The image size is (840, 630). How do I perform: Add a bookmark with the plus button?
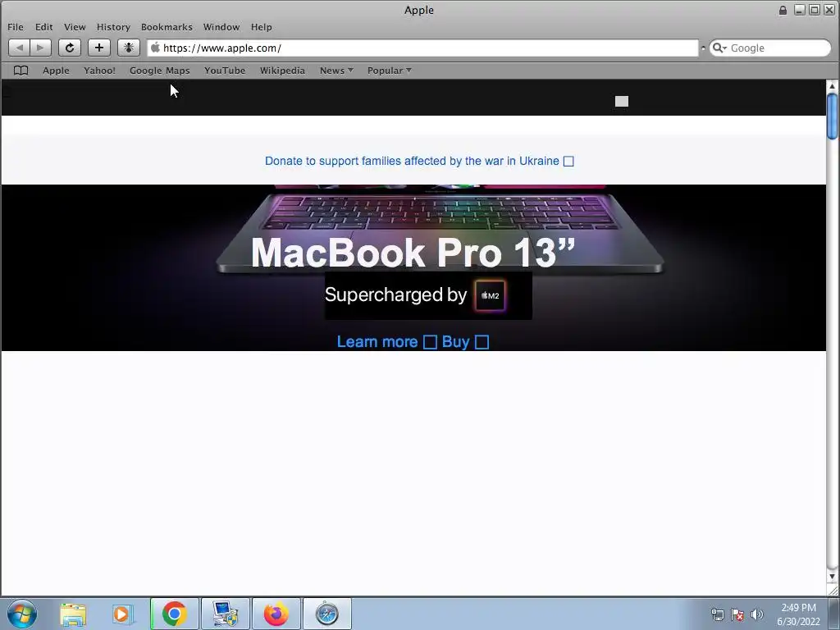pyautogui.click(x=99, y=48)
